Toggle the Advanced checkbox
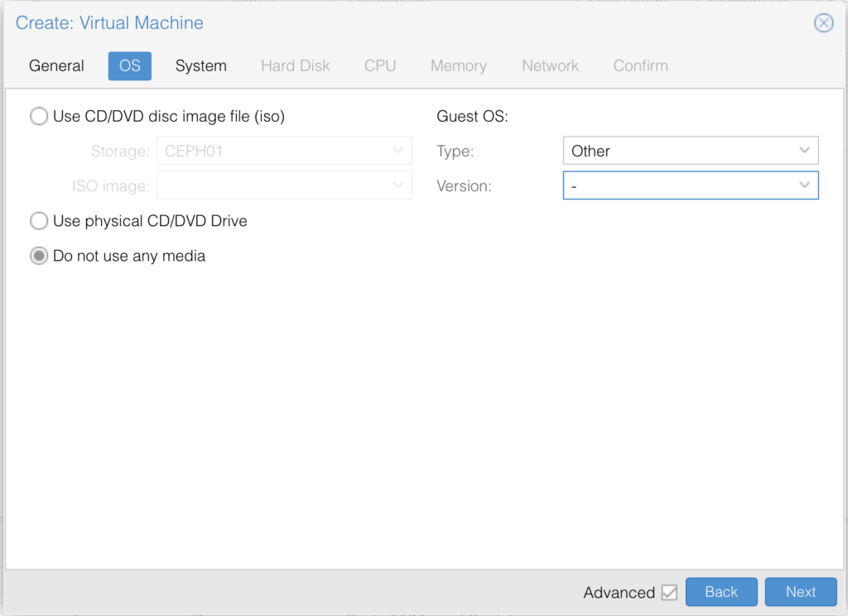Viewport: 848px width, 616px height. pyautogui.click(x=669, y=592)
